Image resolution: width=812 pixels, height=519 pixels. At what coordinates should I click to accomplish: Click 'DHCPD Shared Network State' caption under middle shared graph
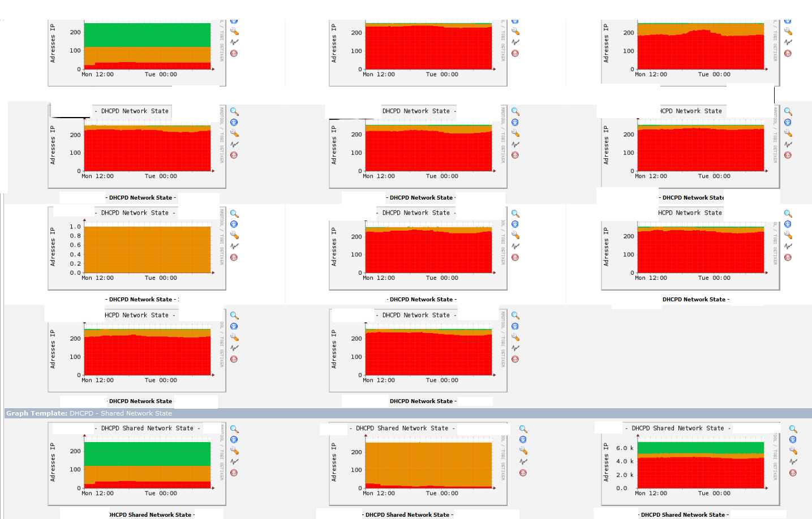(x=407, y=515)
